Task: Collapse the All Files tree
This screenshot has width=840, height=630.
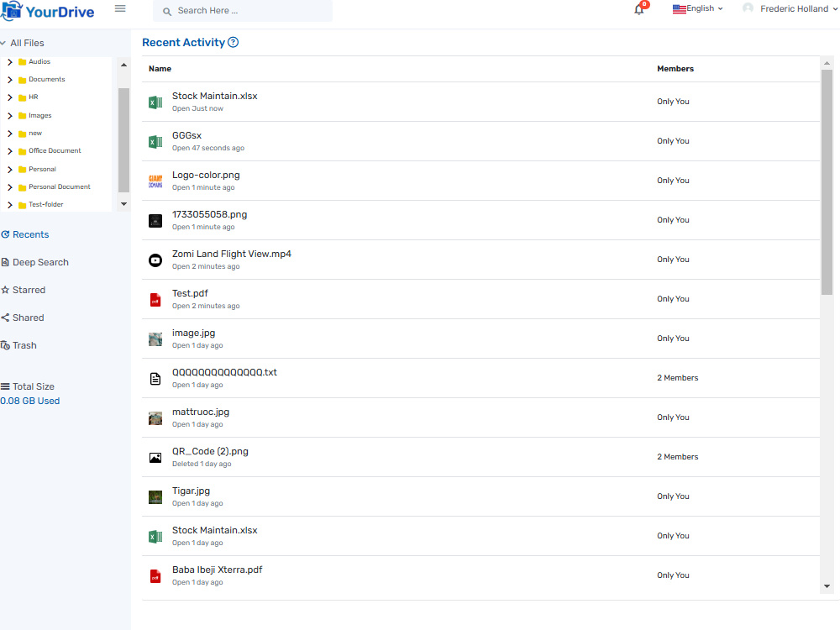Action: pyautogui.click(x=3, y=43)
